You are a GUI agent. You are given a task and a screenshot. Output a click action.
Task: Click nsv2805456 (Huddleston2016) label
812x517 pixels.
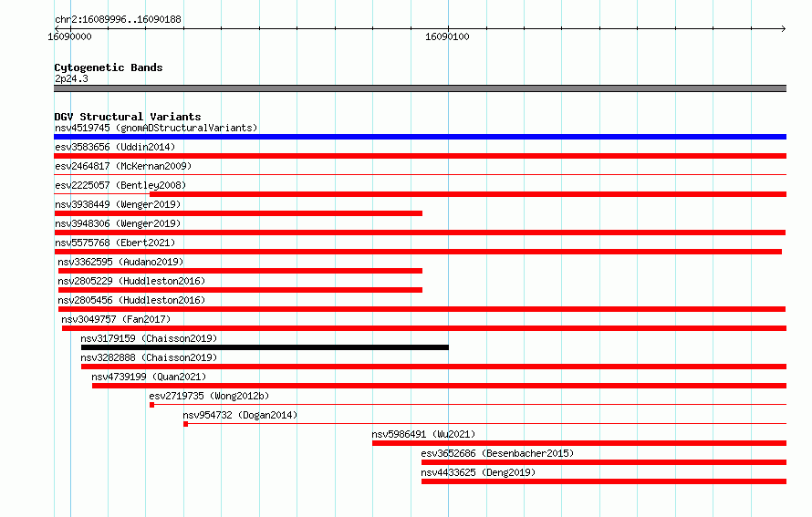click(131, 300)
